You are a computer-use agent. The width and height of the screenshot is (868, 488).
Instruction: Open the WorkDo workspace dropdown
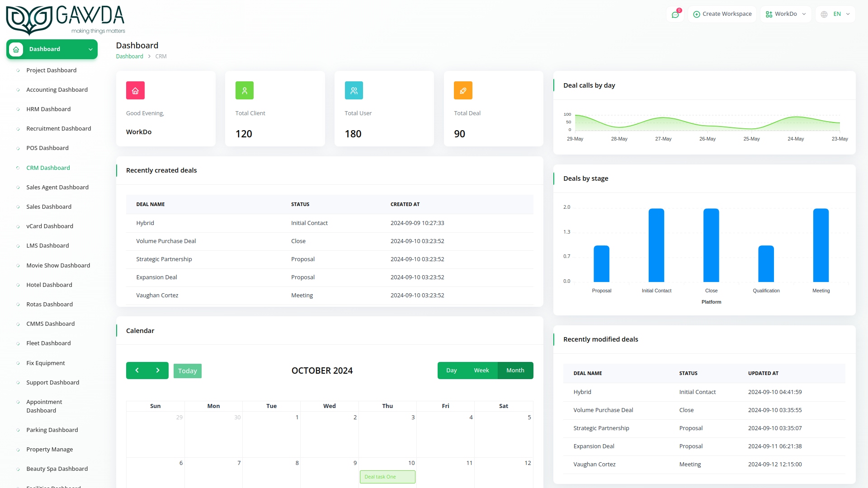click(786, 14)
